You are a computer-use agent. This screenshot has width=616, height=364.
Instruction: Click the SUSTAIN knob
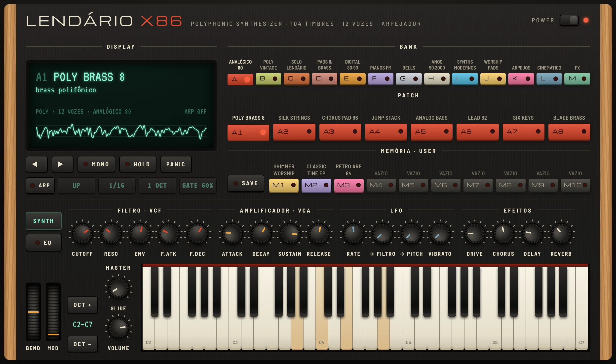click(x=290, y=233)
